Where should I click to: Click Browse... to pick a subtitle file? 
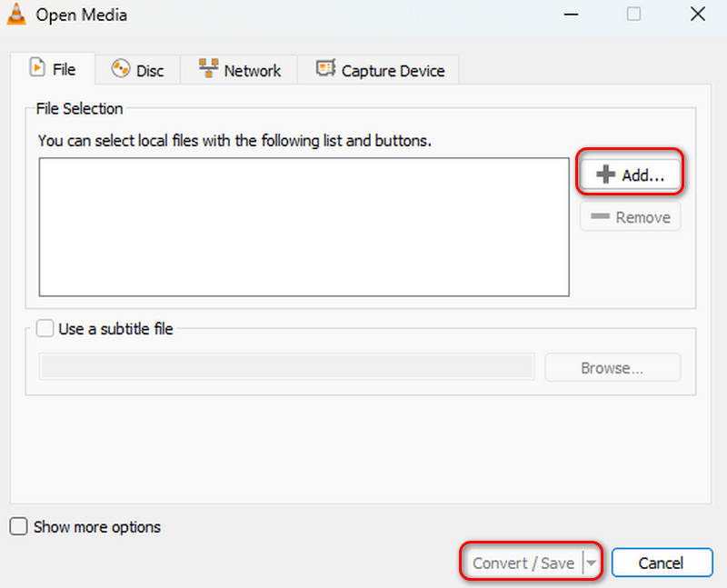coord(612,368)
